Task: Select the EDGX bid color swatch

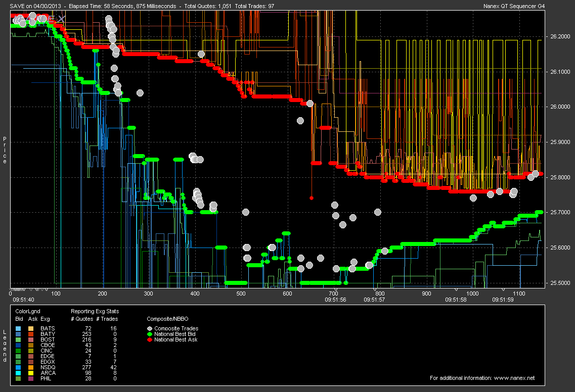Action: pos(19,362)
